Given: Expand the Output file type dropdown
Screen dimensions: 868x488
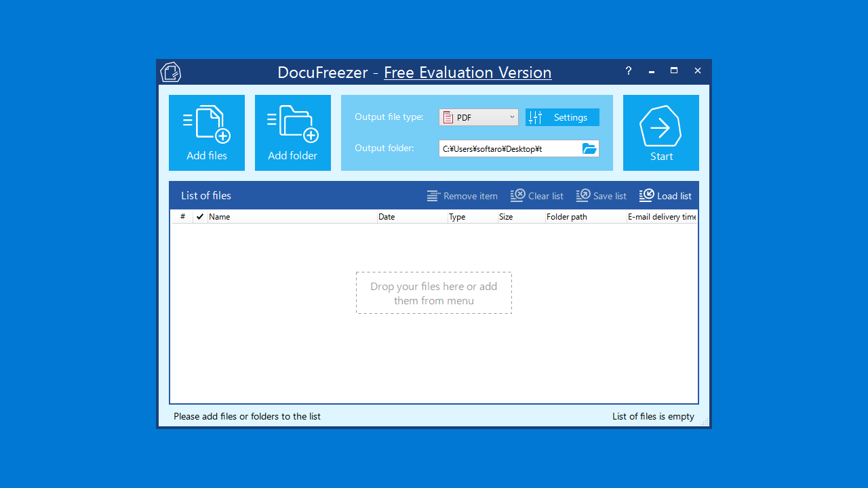Looking at the screenshot, I should tap(479, 117).
